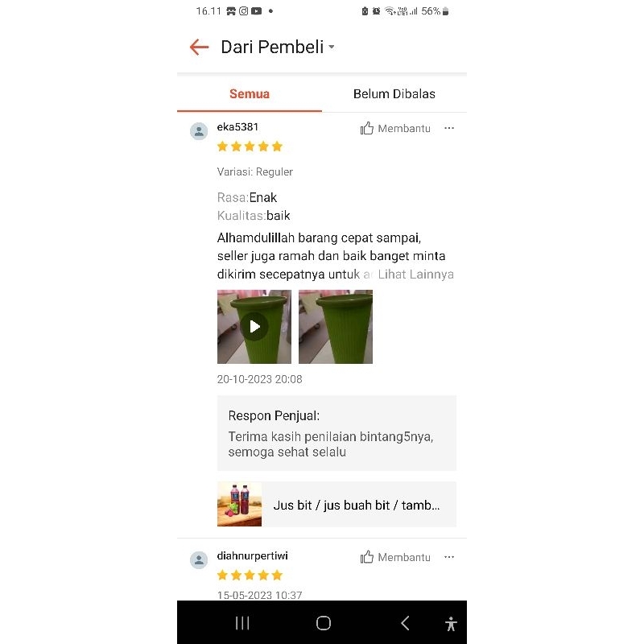Play the review video of green cup
The image size is (644, 644).
254,327
